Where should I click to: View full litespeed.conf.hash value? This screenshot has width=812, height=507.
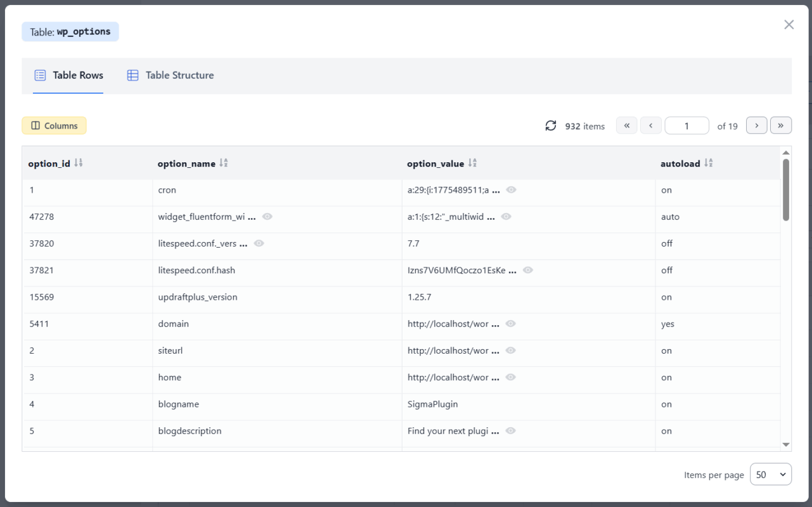(x=527, y=270)
